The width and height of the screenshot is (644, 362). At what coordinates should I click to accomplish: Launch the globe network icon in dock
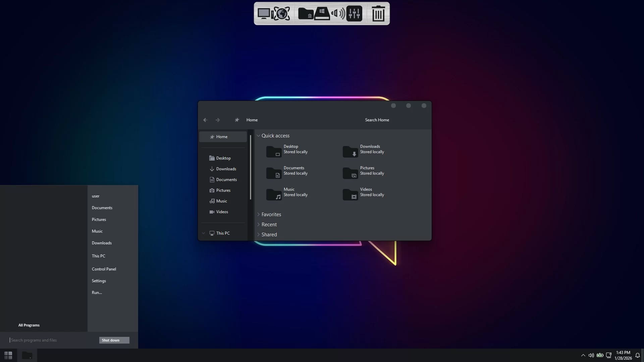282,14
